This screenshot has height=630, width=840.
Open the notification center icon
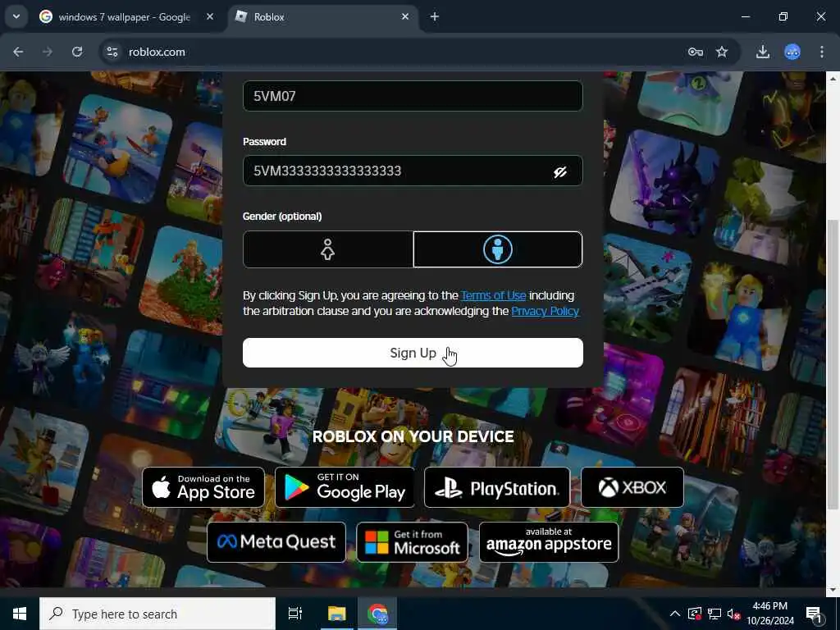pyautogui.click(x=814, y=614)
